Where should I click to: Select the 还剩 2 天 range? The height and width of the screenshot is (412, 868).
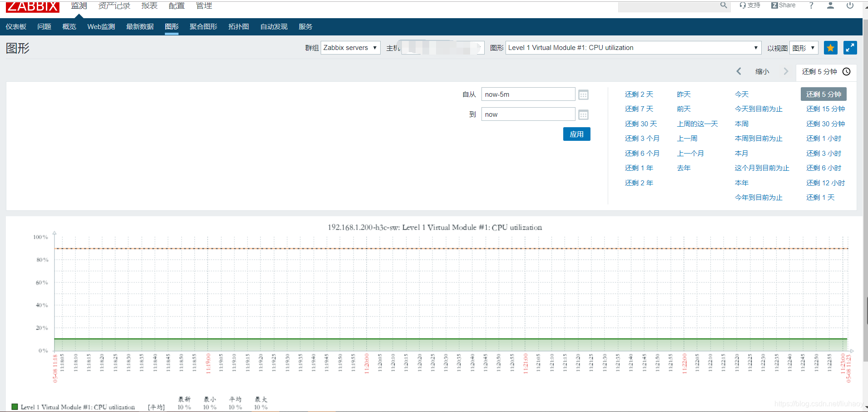tap(639, 94)
